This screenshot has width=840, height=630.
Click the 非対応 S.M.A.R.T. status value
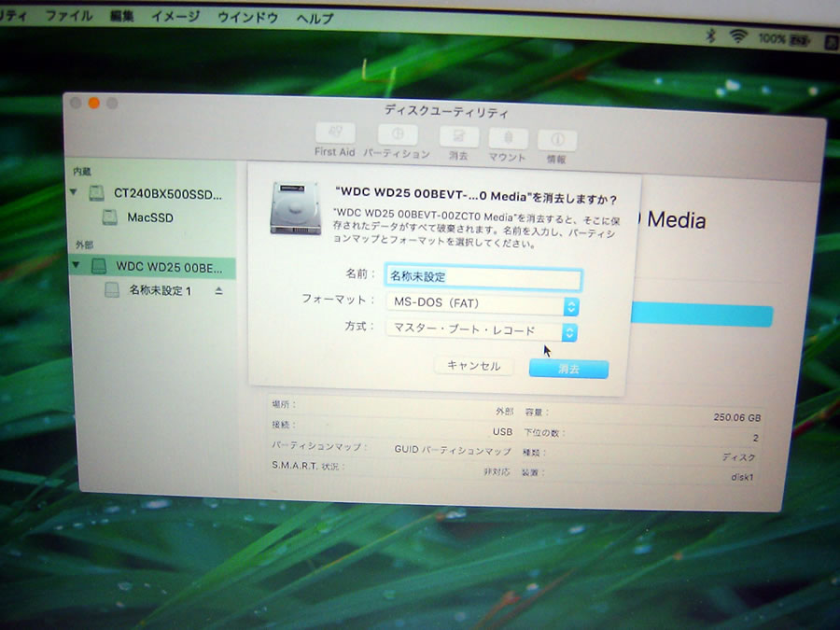coord(497,471)
